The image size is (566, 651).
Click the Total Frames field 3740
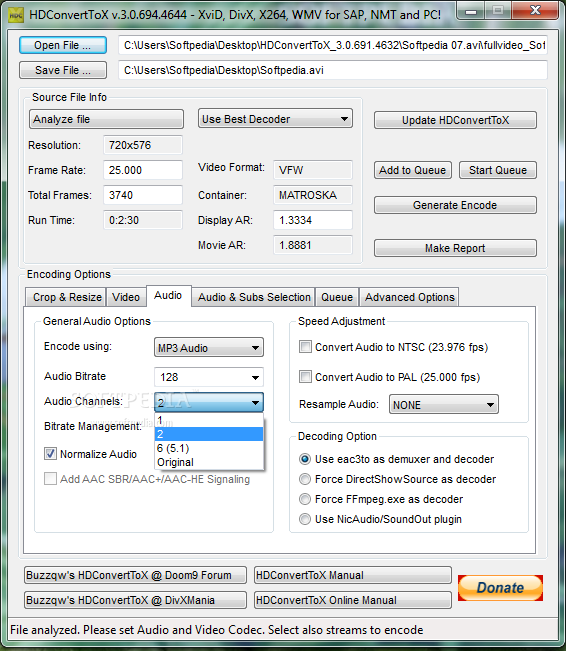click(x=143, y=195)
